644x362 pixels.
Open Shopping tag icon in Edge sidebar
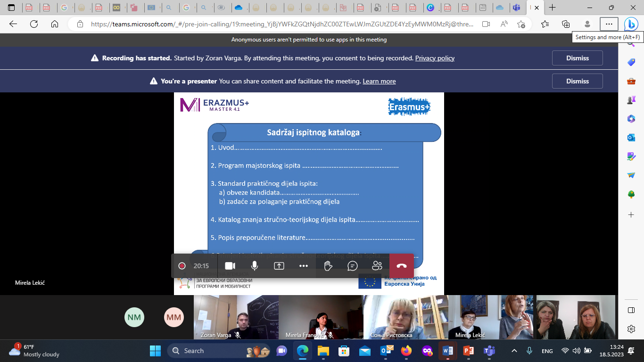[631, 62]
